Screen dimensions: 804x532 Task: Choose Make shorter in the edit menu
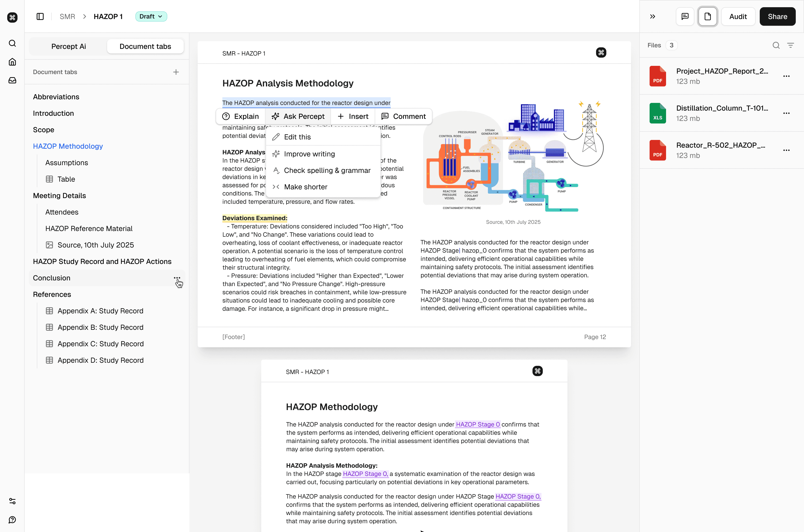305,187
